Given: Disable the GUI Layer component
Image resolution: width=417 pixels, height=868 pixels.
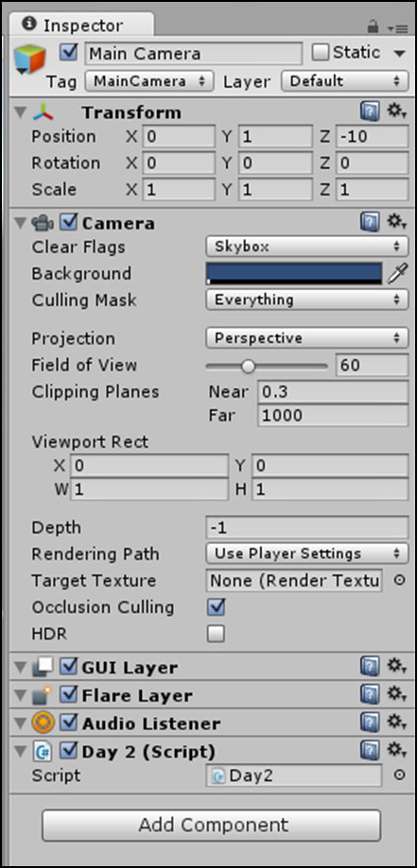Looking at the screenshot, I should [68, 667].
